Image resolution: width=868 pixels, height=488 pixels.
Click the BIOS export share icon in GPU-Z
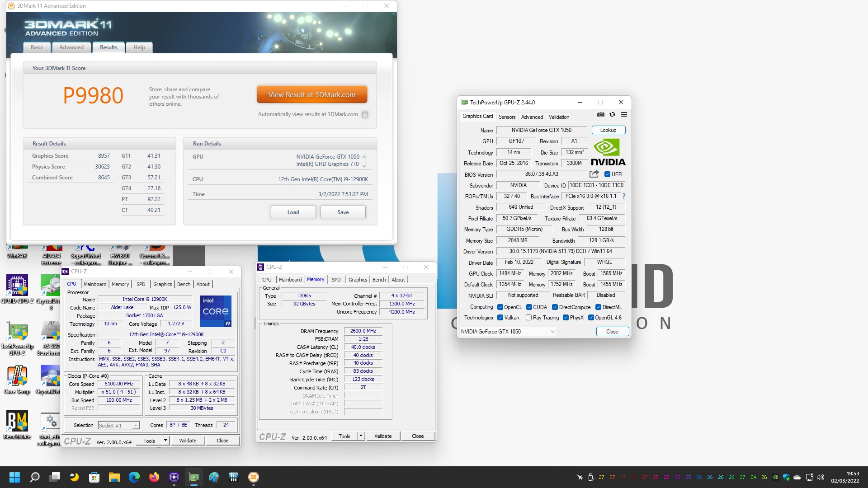point(594,174)
